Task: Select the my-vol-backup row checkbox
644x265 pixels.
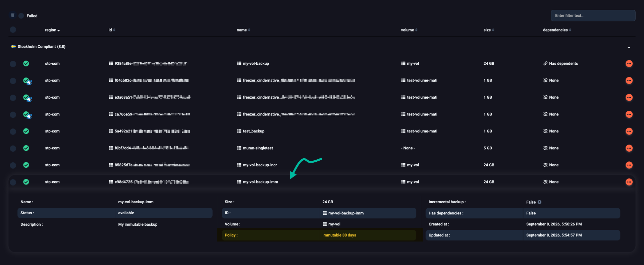Action: pos(13,64)
